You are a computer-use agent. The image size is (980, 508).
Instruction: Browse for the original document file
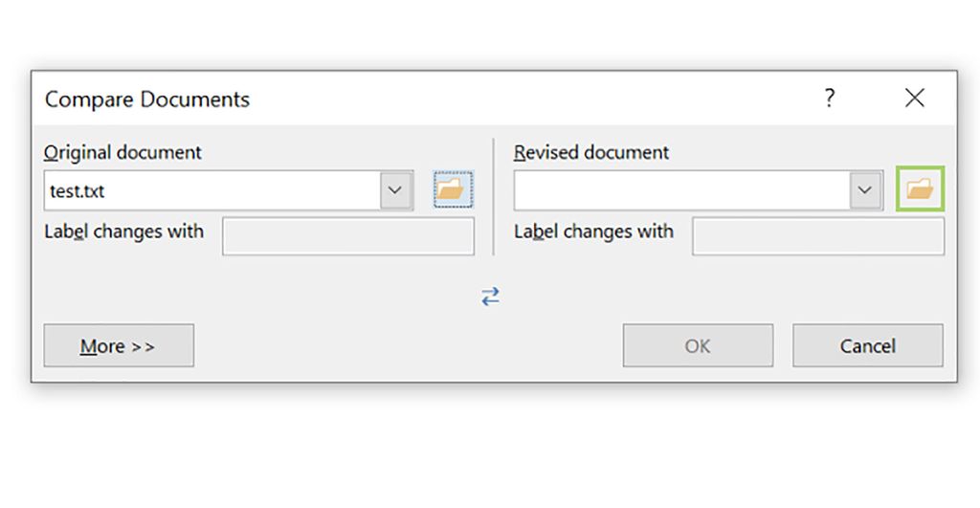pyautogui.click(x=449, y=189)
